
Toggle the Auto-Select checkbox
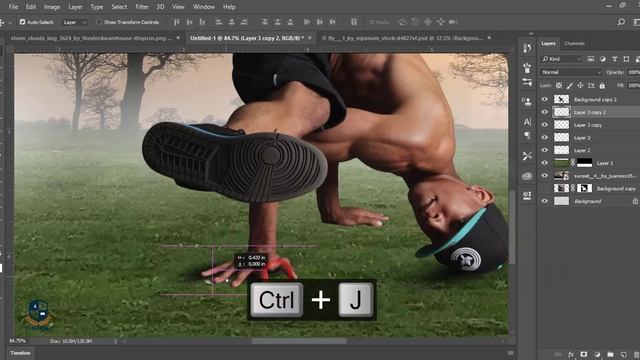pos(22,22)
